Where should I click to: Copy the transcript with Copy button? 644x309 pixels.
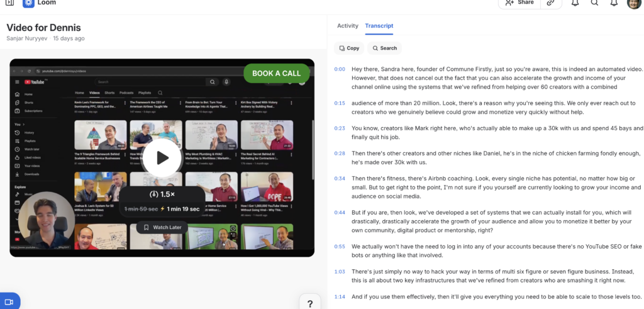click(349, 48)
